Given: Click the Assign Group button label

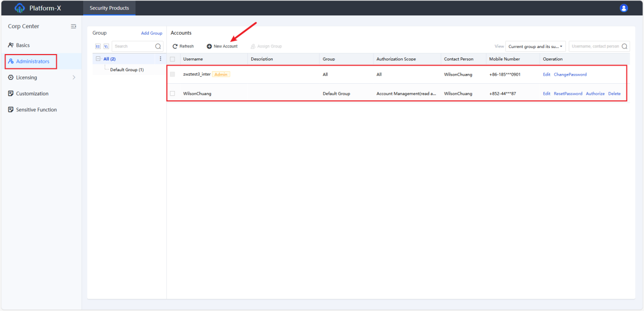Looking at the screenshot, I should 269,46.
